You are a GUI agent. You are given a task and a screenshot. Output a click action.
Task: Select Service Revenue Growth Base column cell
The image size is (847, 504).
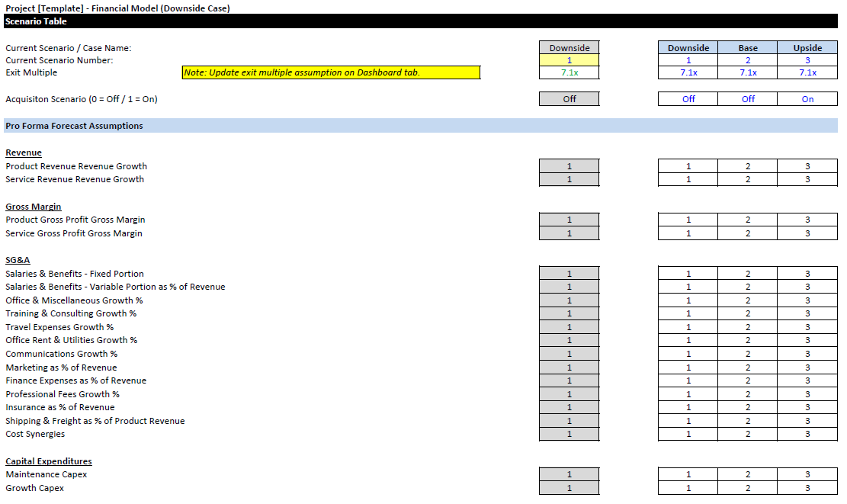(x=748, y=179)
